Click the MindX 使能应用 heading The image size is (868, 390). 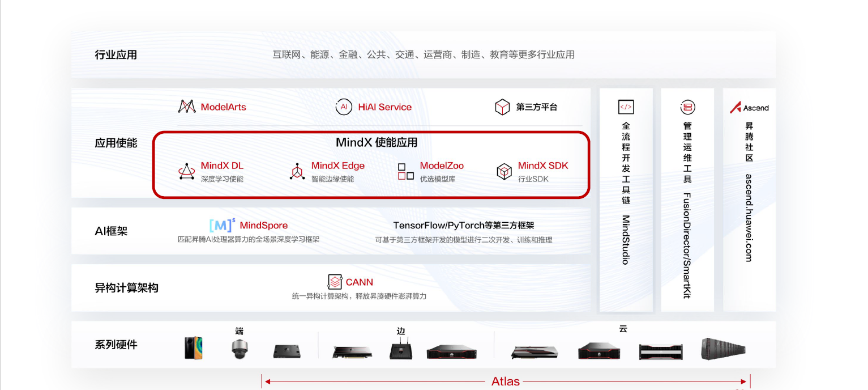(x=377, y=142)
